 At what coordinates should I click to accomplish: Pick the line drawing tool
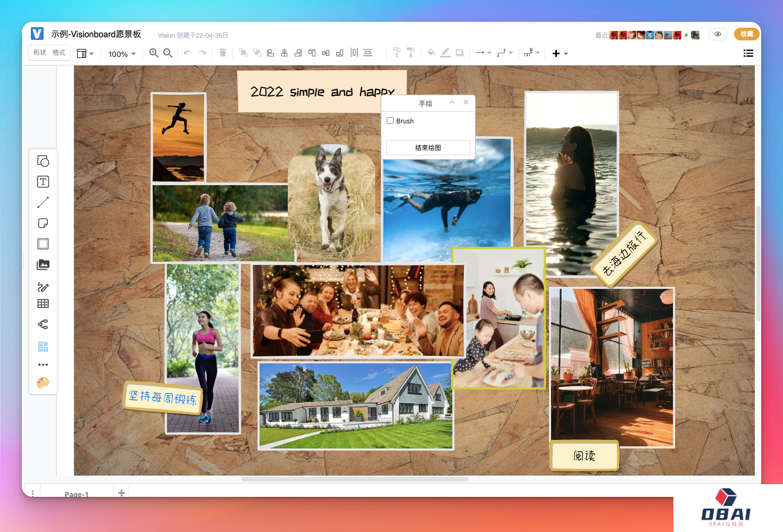(x=43, y=203)
